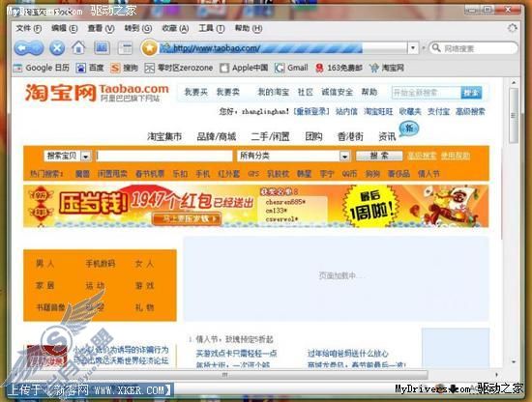Image resolution: width=532 pixels, height=402 pixels.
Task: Open Apple中国 bookmark
Action: (x=244, y=68)
